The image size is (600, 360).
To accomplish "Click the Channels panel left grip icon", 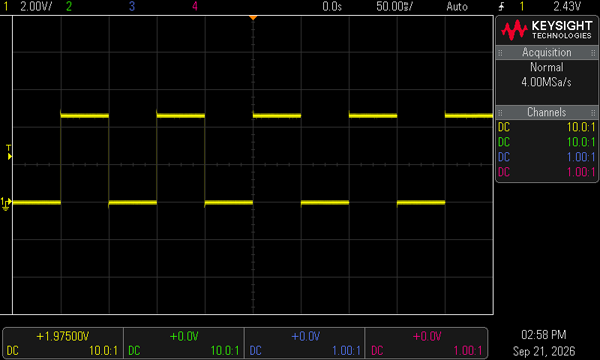I will (500, 112).
